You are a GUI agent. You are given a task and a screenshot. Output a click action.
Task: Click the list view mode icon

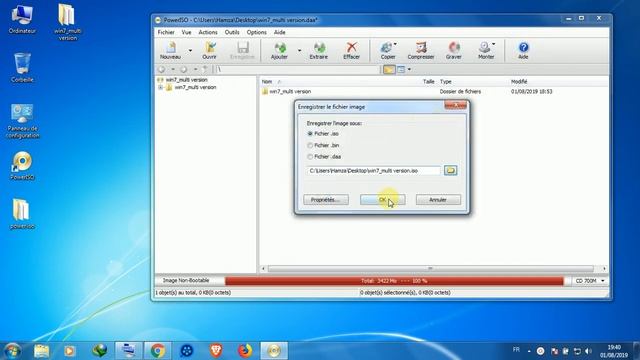point(401,69)
